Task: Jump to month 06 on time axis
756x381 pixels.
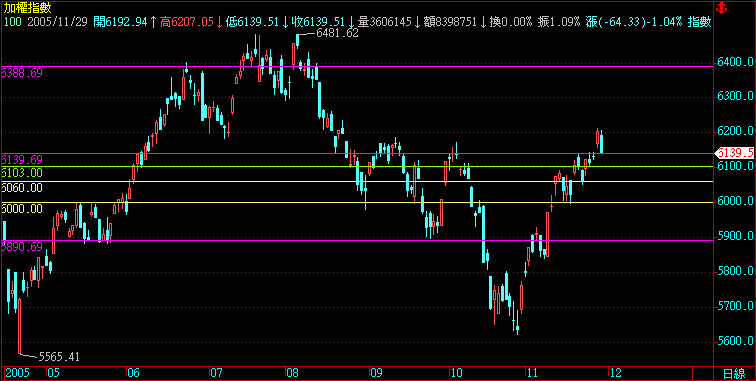Action: tap(133, 373)
